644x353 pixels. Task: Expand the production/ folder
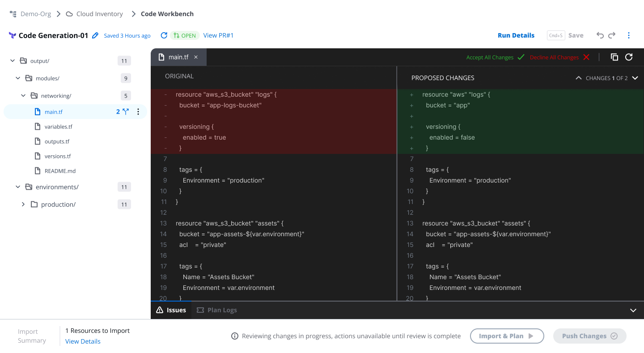point(23,204)
